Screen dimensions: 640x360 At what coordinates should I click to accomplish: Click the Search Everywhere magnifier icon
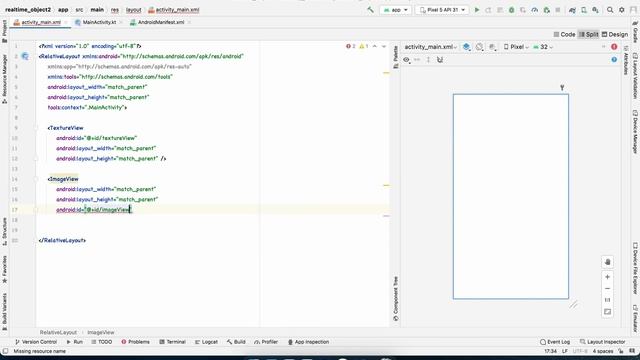[610, 9]
